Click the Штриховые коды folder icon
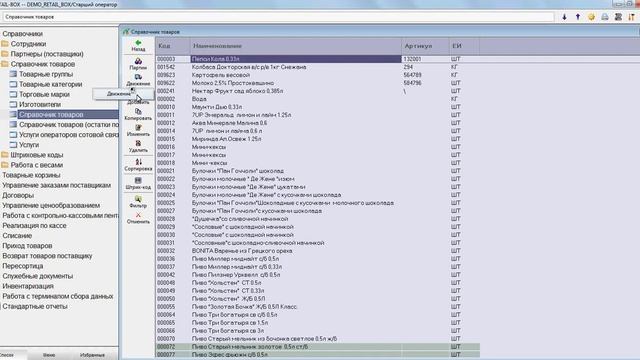640x360 pixels. pos(5,155)
